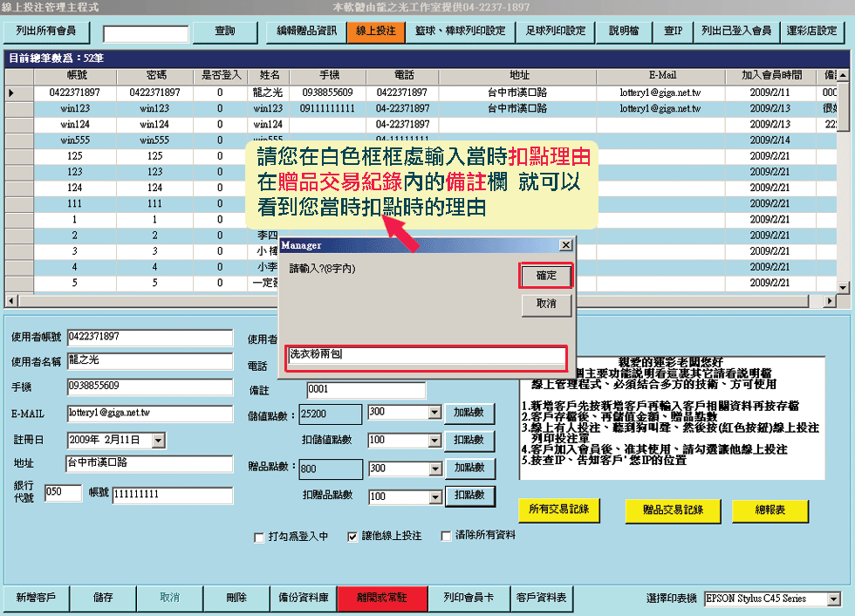Click the bottom bar 取消 button
The height and width of the screenshot is (616, 855).
[x=169, y=598]
